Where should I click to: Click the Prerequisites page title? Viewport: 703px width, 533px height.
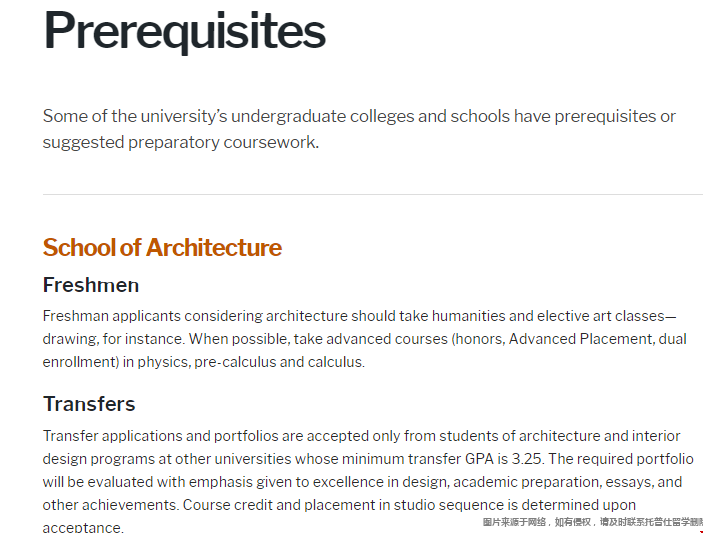tap(184, 30)
